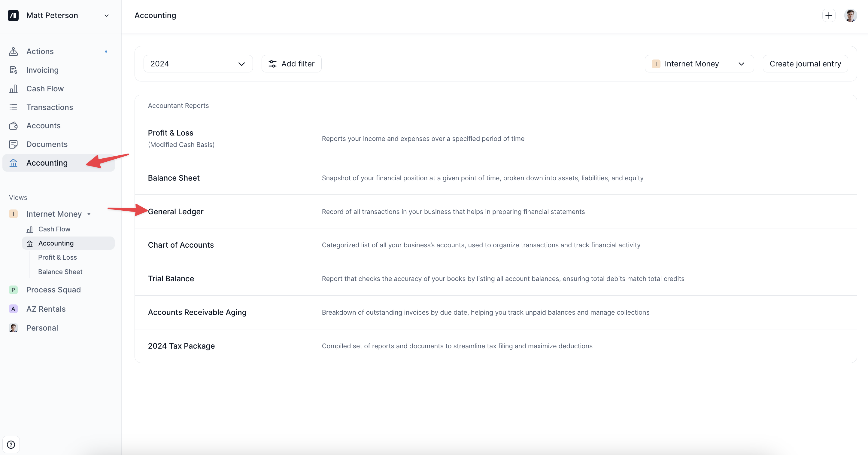This screenshot has height=455, width=868.
Task: Expand the Matt Peterson workspace chevron
Action: 107,16
